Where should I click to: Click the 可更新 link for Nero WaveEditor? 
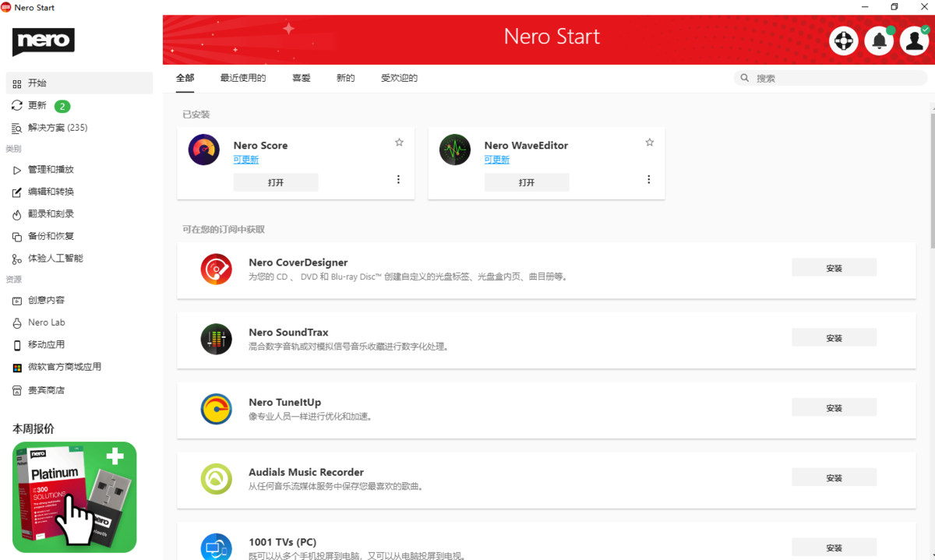[x=496, y=159]
